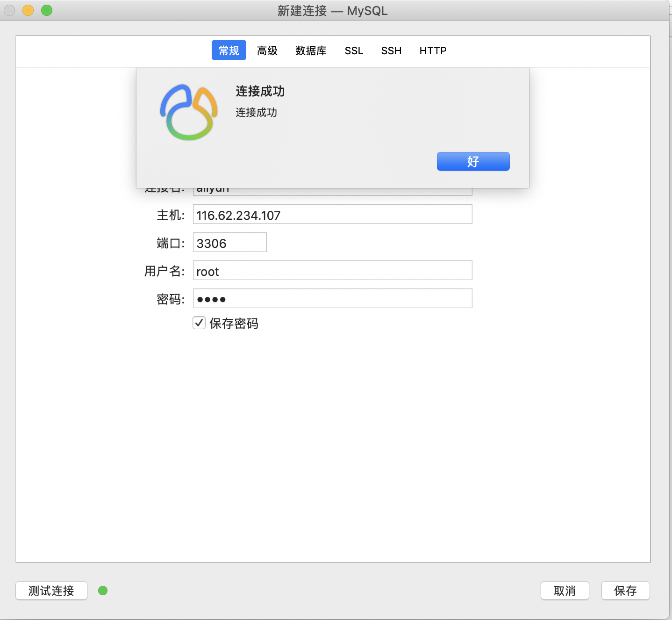Switch to the 高级 tab
672x620 pixels.
coord(267,50)
